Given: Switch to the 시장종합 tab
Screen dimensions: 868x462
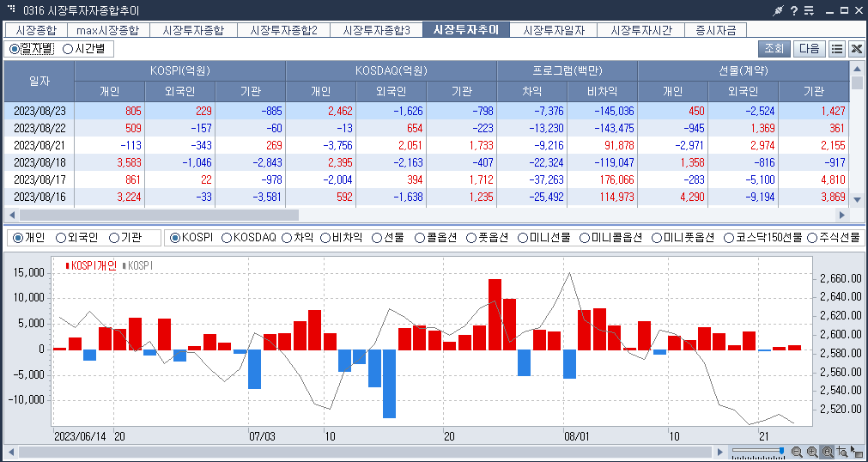Looking at the screenshot, I should pyautogui.click(x=35, y=30).
